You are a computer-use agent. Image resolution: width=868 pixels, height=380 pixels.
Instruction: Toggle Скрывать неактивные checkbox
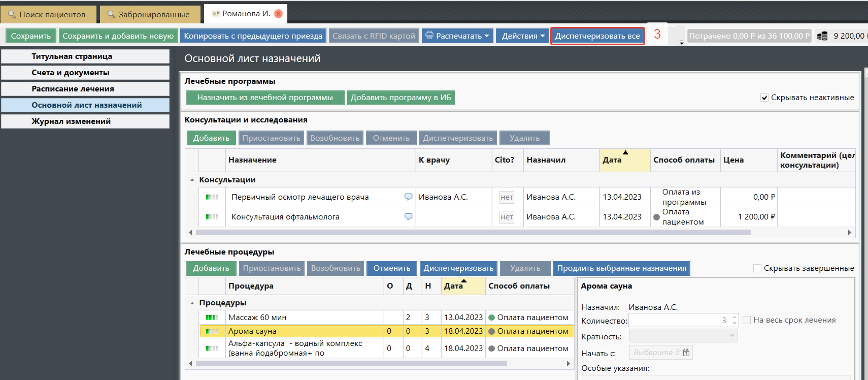(764, 98)
